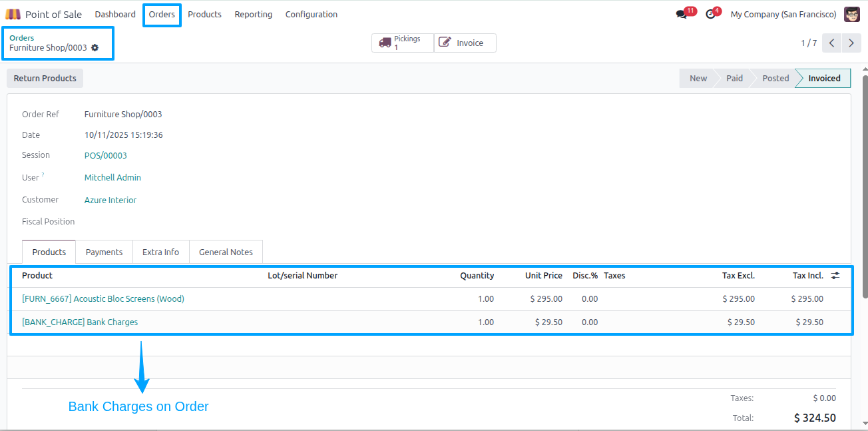
Task: Open the Orders menu
Action: point(162,14)
